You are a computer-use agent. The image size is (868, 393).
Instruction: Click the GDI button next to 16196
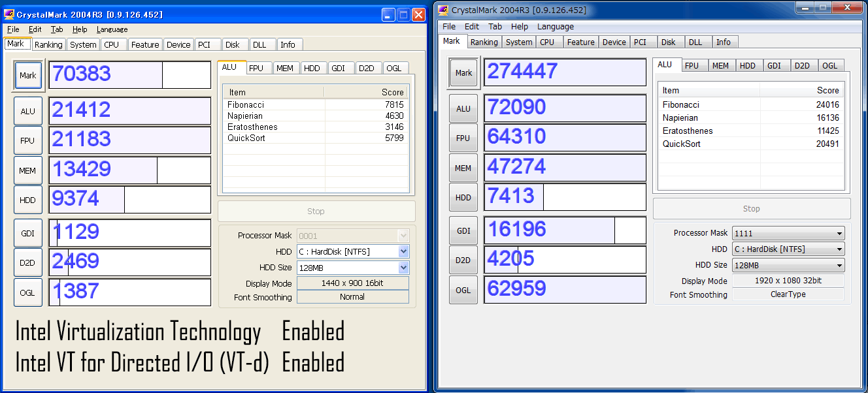click(463, 230)
